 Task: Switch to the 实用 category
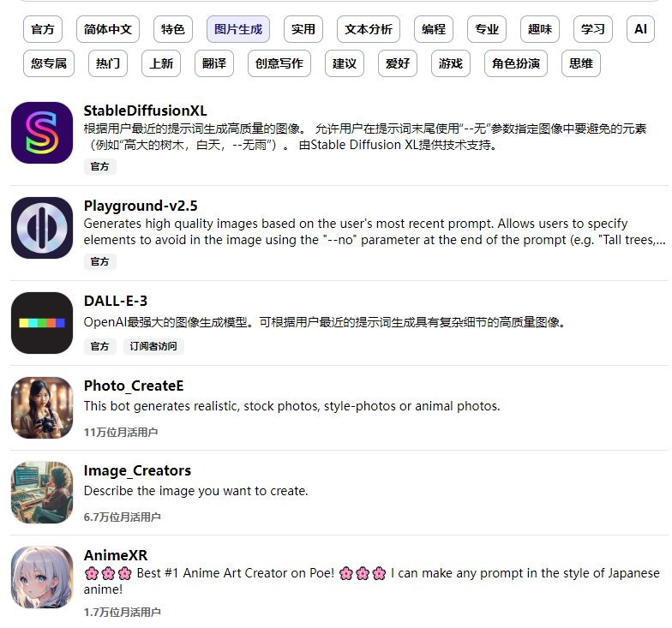(303, 29)
